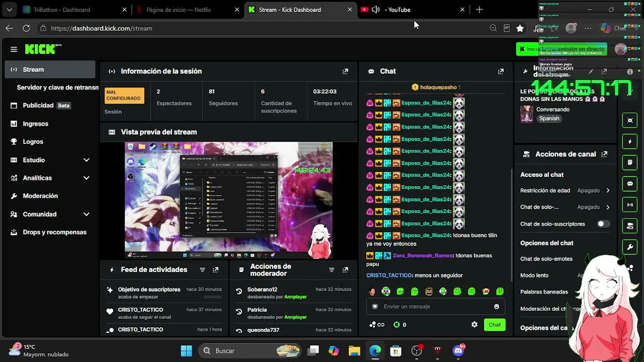The image size is (644, 362).
Task: Open the immersive reader icon in address bar
Action: tap(507, 28)
